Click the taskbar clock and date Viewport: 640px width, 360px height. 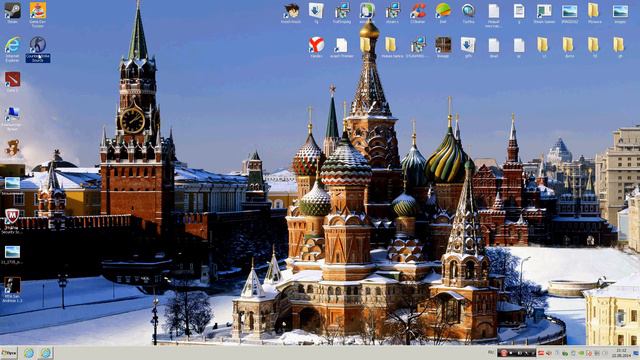pos(621,353)
